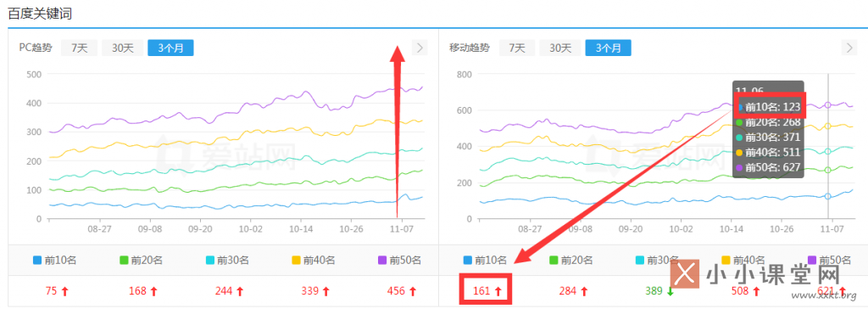This screenshot has width=868, height=309.
Task: Select 3个月 tab in 移动趋势 chart
Action: (609, 48)
